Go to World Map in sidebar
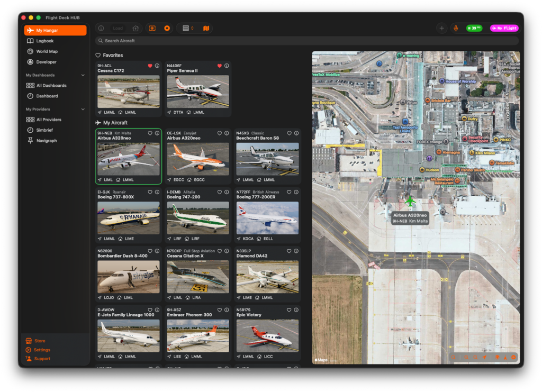Image resolution: width=542 pixels, height=392 pixels. pyautogui.click(x=47, y=51)
